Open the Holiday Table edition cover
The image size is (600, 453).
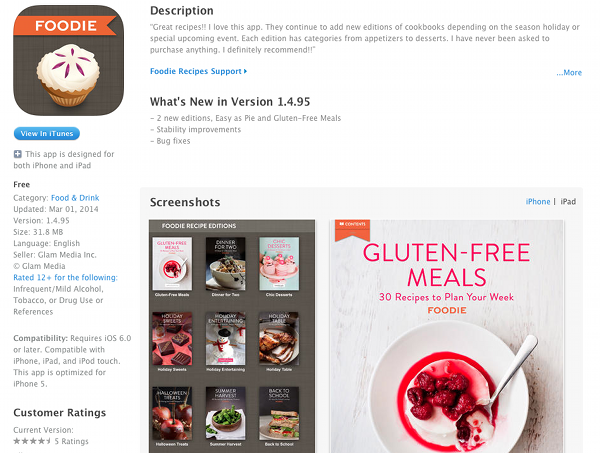(279, 339)
